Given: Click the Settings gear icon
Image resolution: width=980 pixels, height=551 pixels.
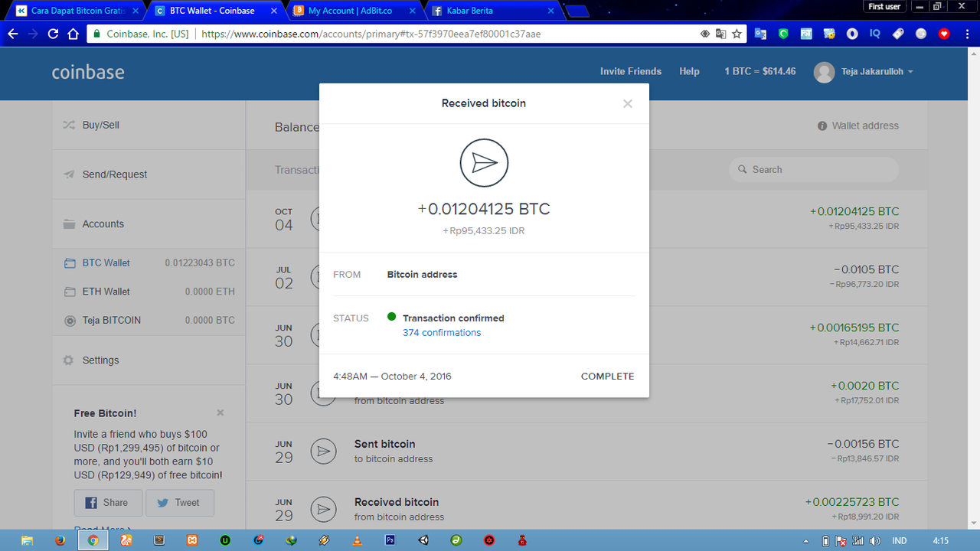Looking at the screenshot, I should pyautogui.click(x=69, y=360).
